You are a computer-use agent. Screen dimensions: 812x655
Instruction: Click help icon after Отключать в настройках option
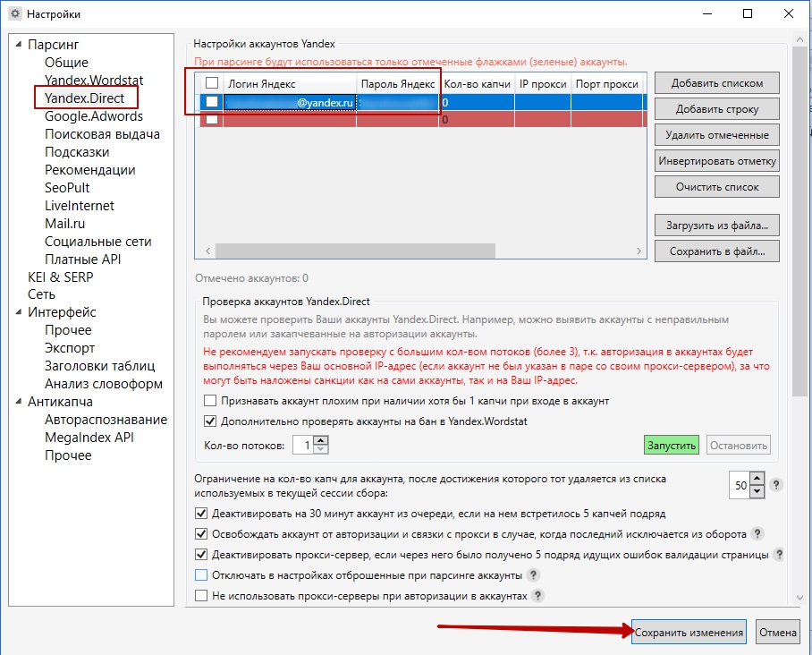coord(533,575)
